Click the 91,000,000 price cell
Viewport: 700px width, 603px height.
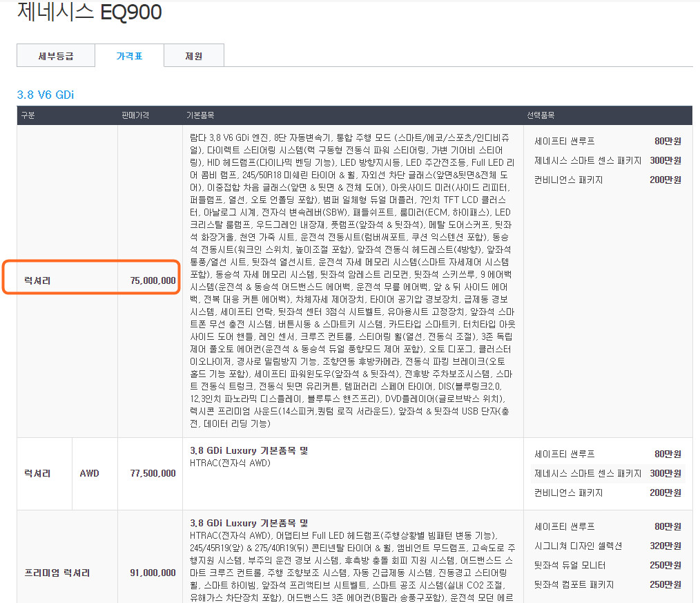pos(153,573)
